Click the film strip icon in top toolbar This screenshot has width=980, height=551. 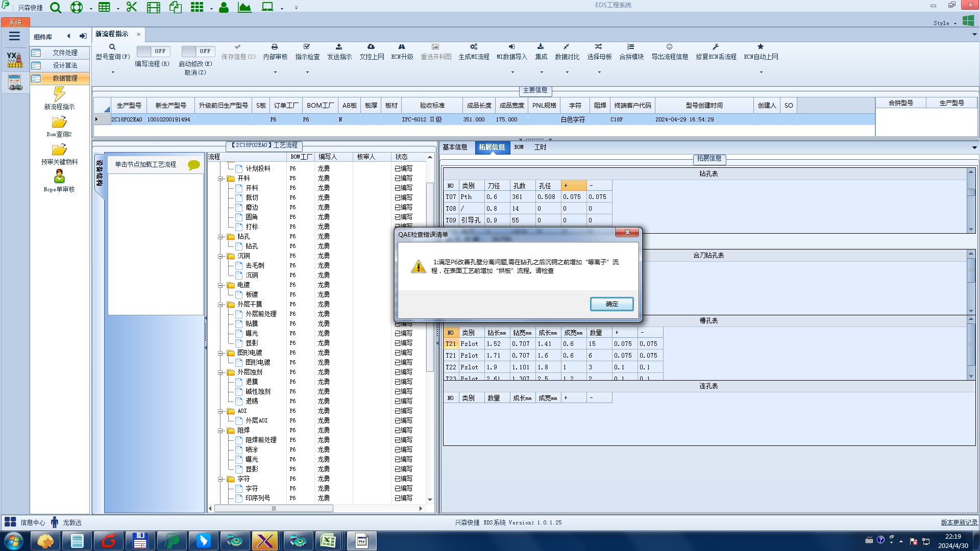(153, 8)
